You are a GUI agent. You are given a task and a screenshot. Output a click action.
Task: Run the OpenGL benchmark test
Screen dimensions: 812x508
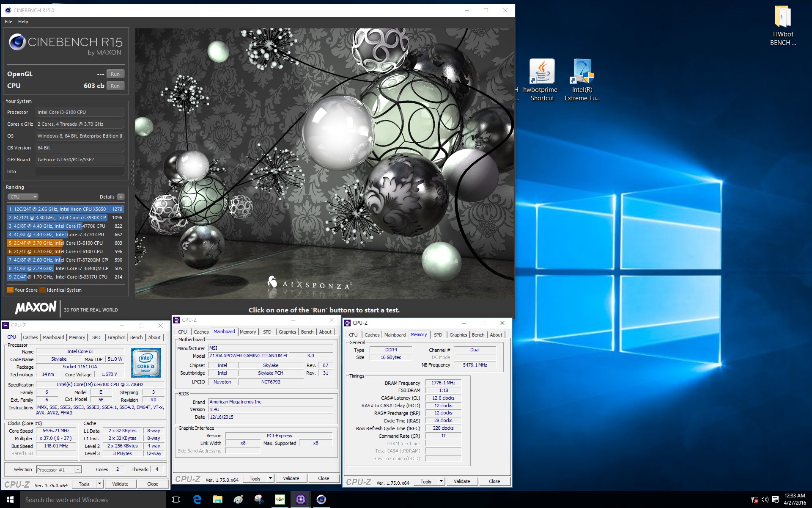[115, 74]
